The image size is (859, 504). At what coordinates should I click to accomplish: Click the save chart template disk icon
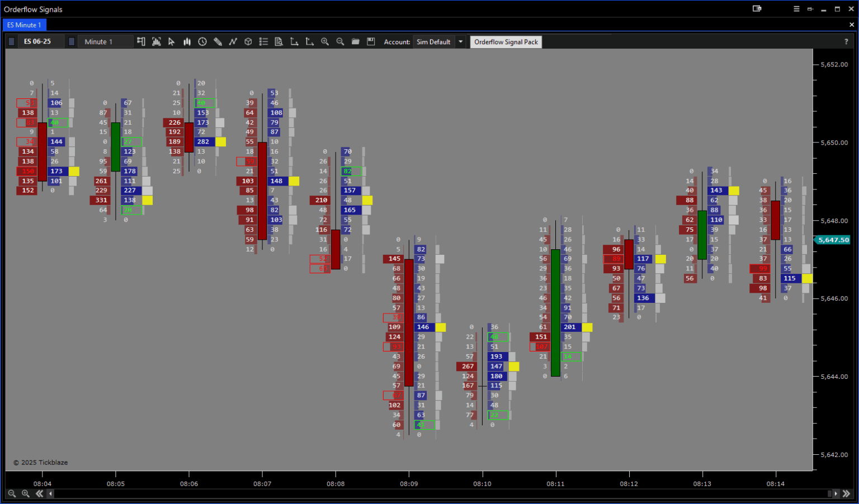point(371,41)
